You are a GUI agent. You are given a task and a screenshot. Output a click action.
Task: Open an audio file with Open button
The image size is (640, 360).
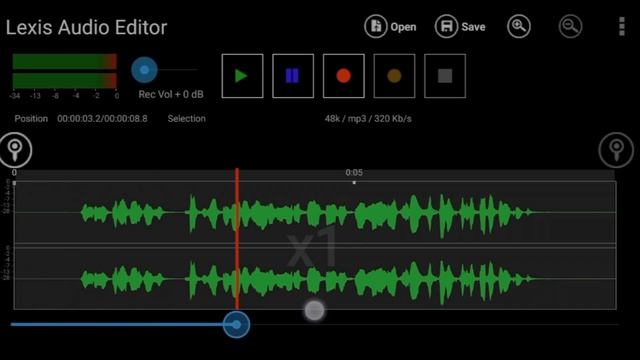(x=390, y=27)
